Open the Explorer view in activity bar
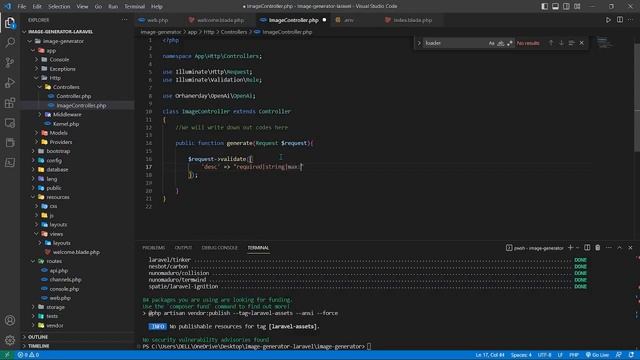 pyautogui.click(x=10, y=23)
